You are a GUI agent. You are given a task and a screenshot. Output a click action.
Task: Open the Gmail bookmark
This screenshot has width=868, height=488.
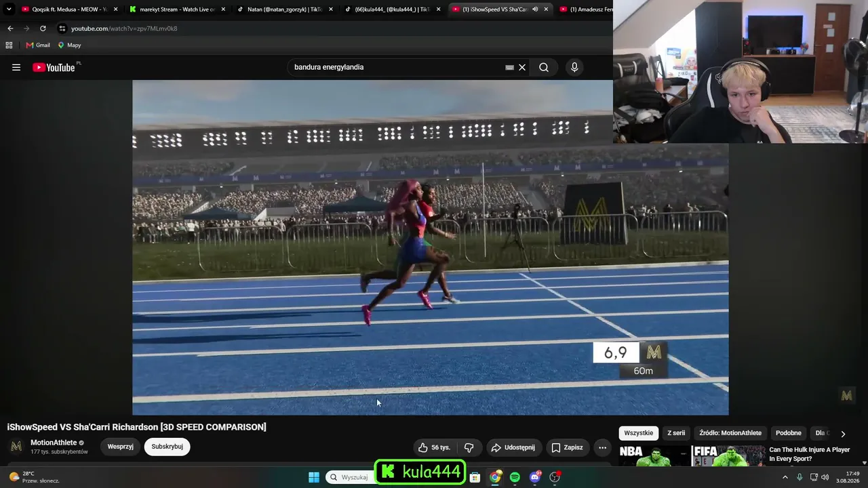(38, 45)
